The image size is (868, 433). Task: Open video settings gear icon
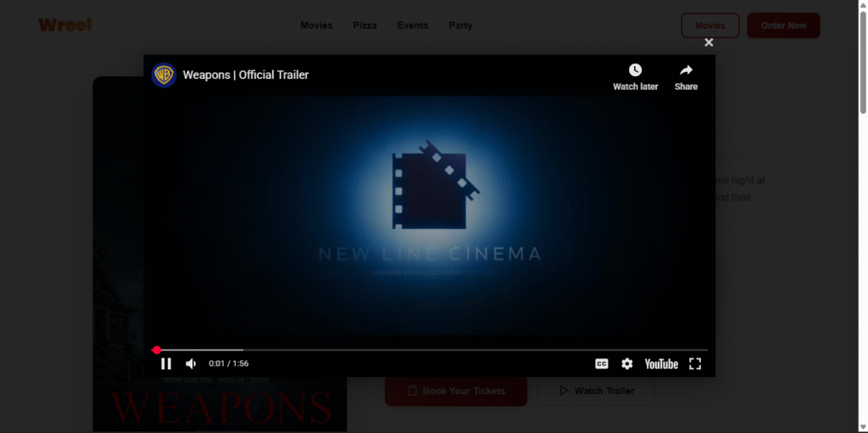(x=626, y=364)
